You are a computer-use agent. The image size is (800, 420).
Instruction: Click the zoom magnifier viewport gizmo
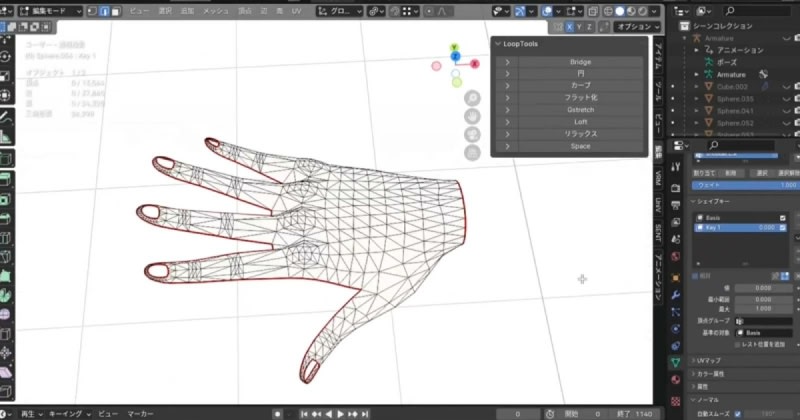[472, 99]
